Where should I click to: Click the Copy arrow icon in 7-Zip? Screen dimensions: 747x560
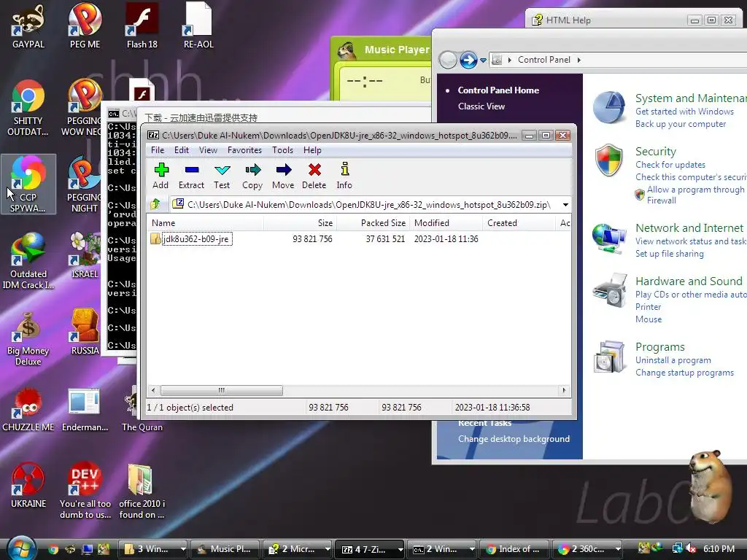(252, 176)
